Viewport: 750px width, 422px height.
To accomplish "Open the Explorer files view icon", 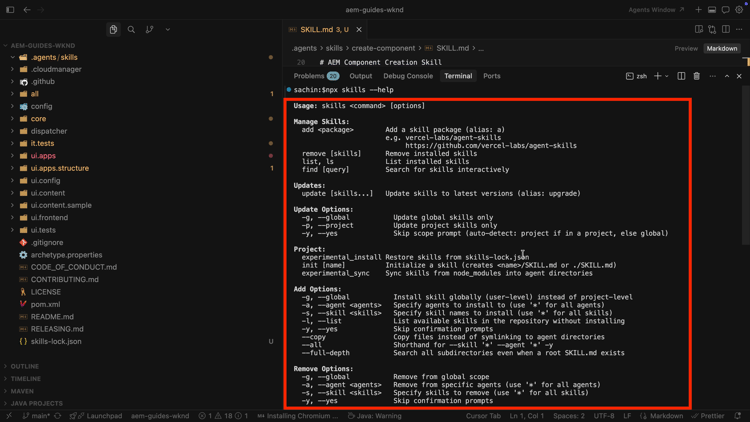I will point(113,30).
